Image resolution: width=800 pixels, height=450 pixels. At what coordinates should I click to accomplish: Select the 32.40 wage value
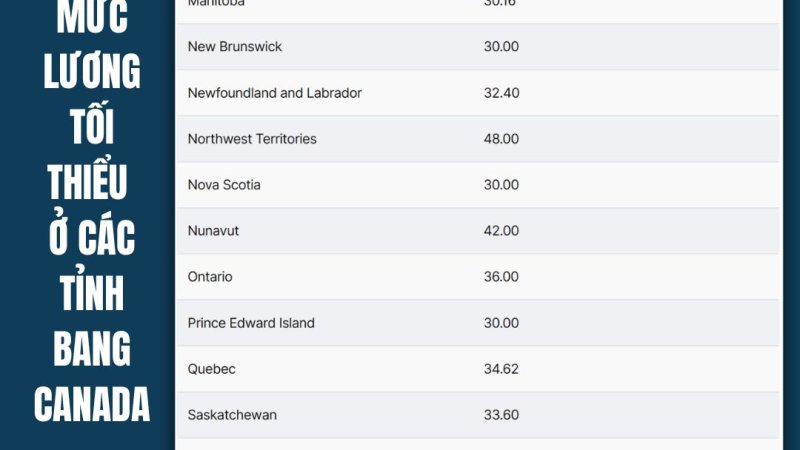tap(501, 93)
